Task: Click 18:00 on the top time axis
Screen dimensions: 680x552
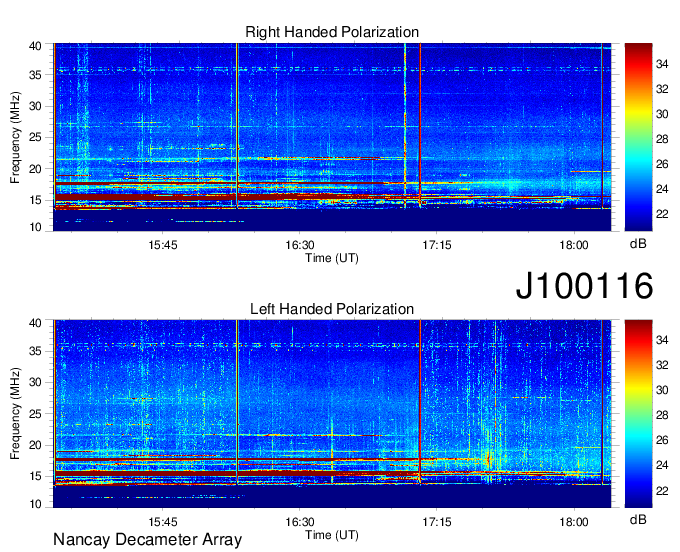Action: pos(574,245)
